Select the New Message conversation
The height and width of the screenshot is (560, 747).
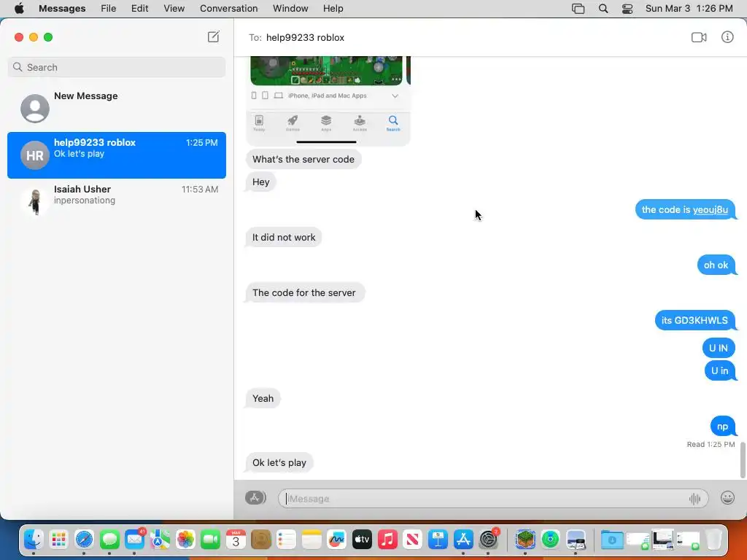point(117,108)
